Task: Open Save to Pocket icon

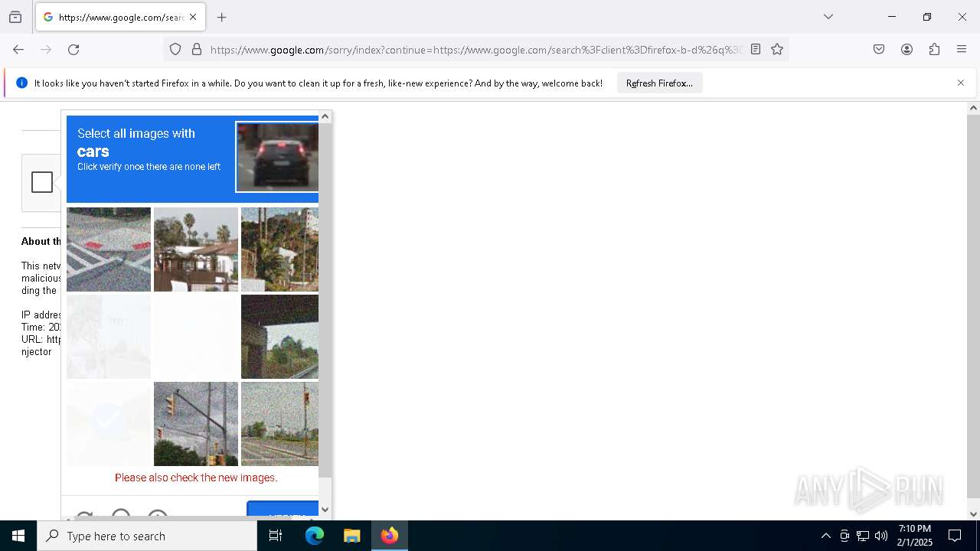Action: coord(879,50)
